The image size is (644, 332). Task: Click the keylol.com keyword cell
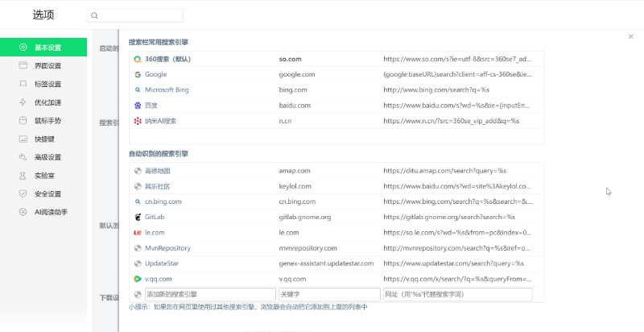[295, 186]
